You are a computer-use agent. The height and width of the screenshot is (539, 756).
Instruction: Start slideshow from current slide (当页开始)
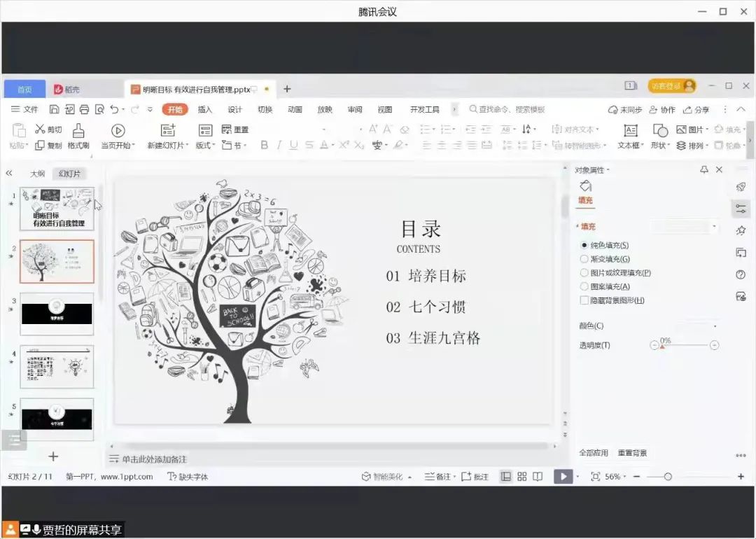coord(118,130)
